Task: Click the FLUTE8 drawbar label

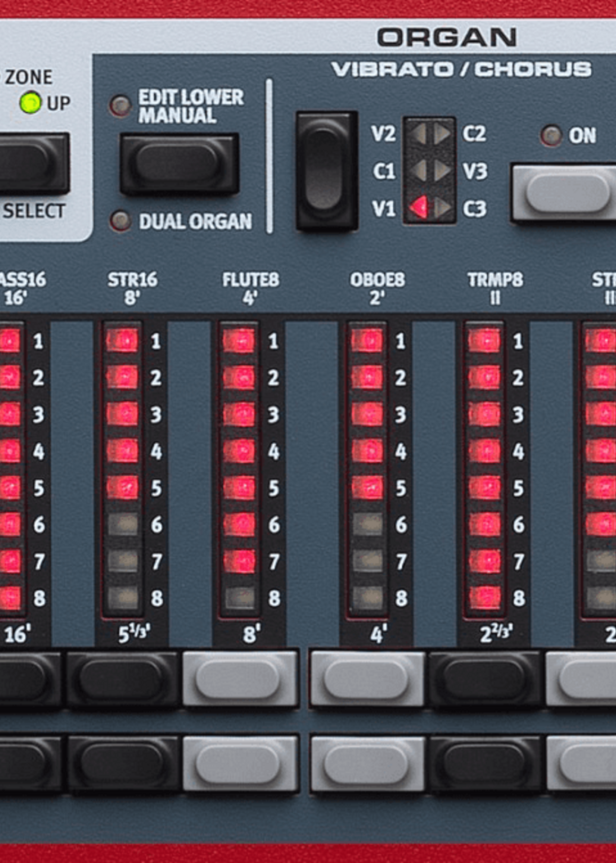Action: [251, 280]
